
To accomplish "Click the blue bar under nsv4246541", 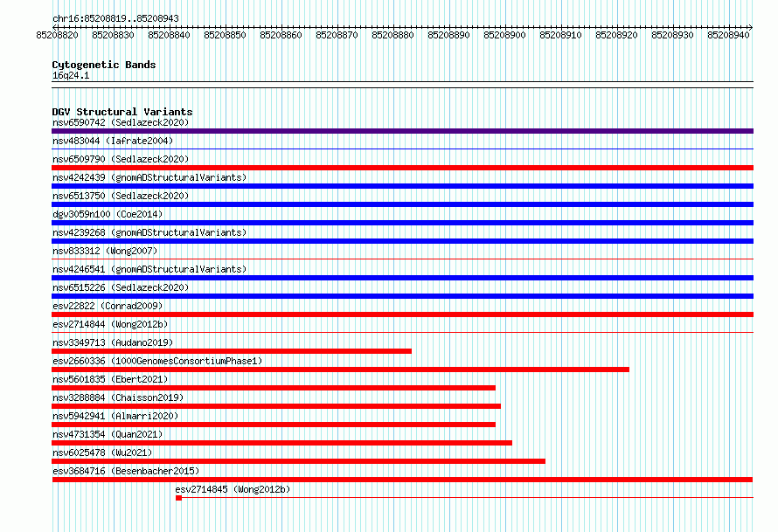I will [x=402, y=278].
